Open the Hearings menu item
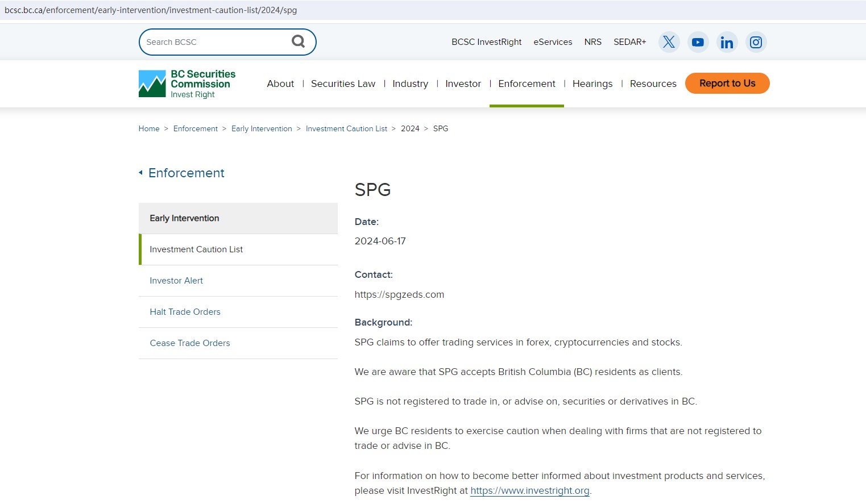This screenshot has width=866, height=504. (592, 84)
